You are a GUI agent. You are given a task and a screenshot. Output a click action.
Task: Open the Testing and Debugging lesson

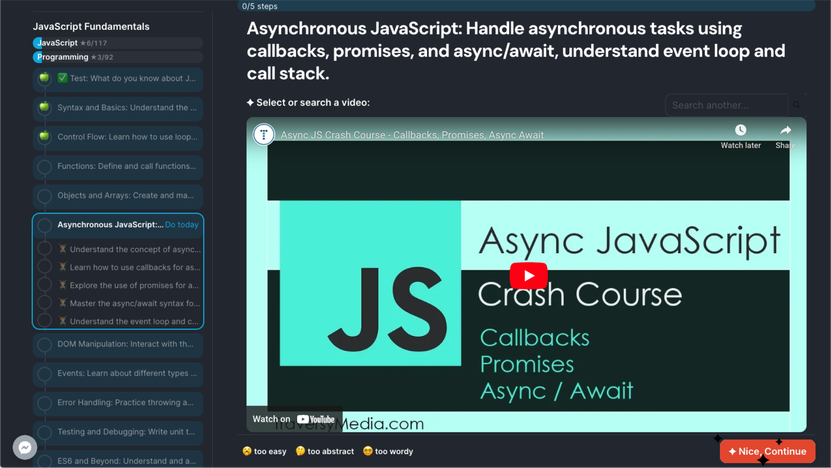118,432
